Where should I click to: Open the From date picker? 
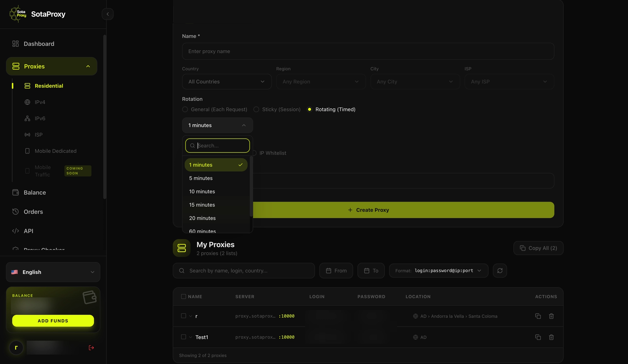(x=336, y=271)
